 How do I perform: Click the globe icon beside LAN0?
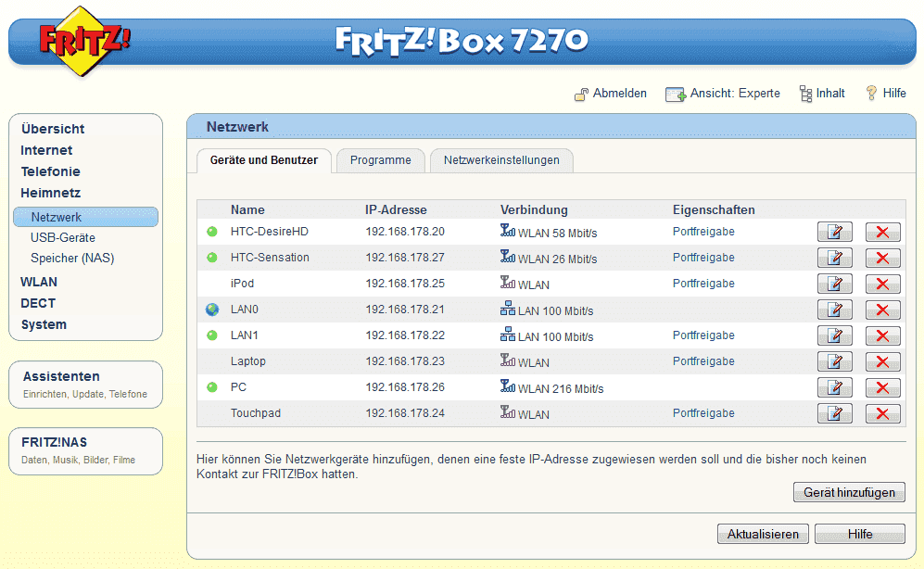pos(212,310)
